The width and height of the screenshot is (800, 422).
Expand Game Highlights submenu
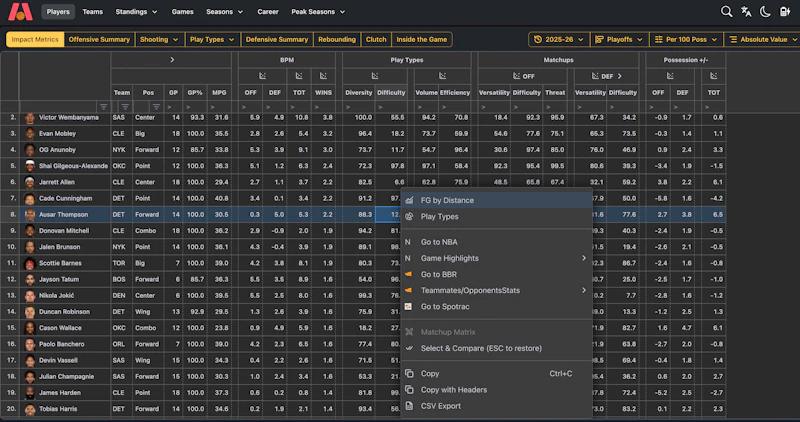point(584,258)
